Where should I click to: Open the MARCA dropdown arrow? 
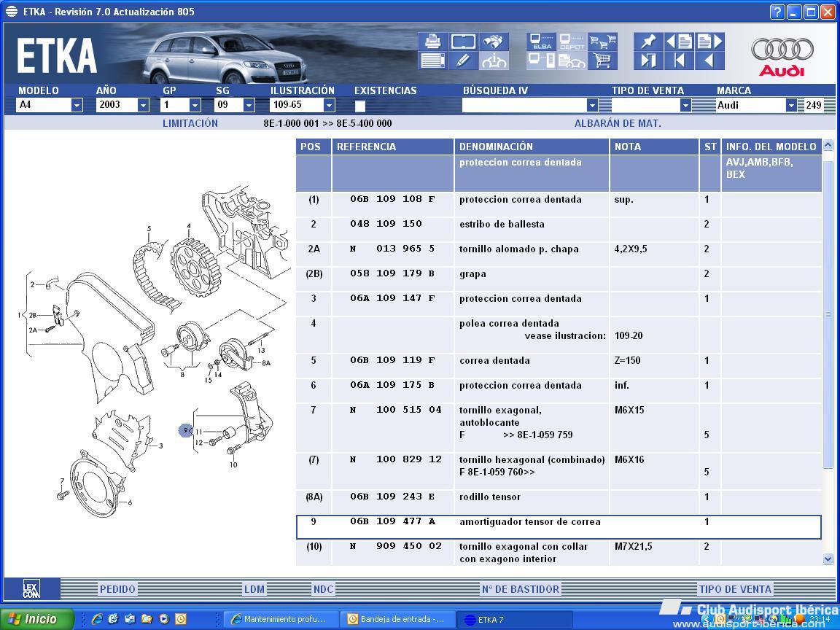click(x=791, y=105)
